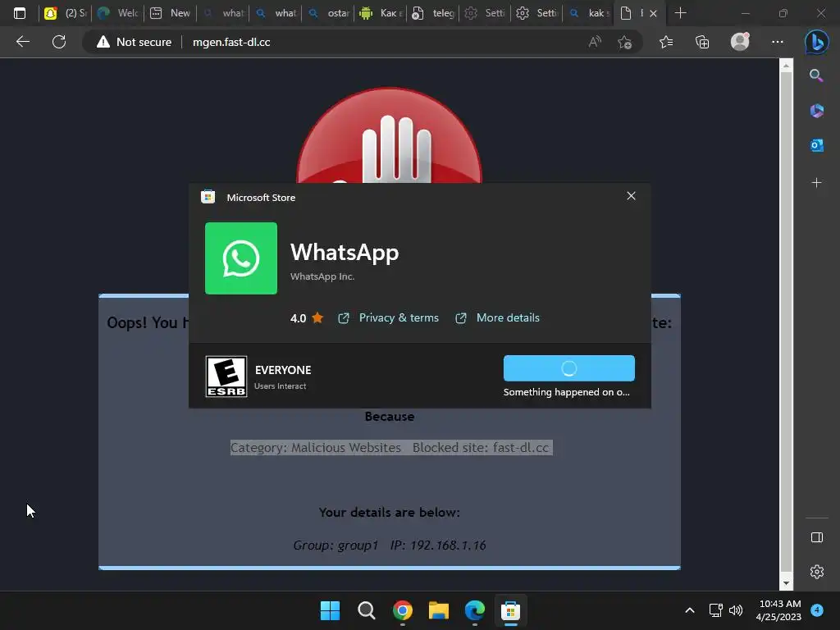Click page scrollbar down arrow

point(786,583)
